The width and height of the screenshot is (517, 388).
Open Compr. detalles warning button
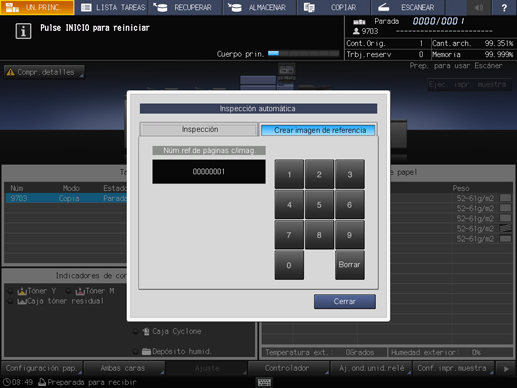(44, 72)
